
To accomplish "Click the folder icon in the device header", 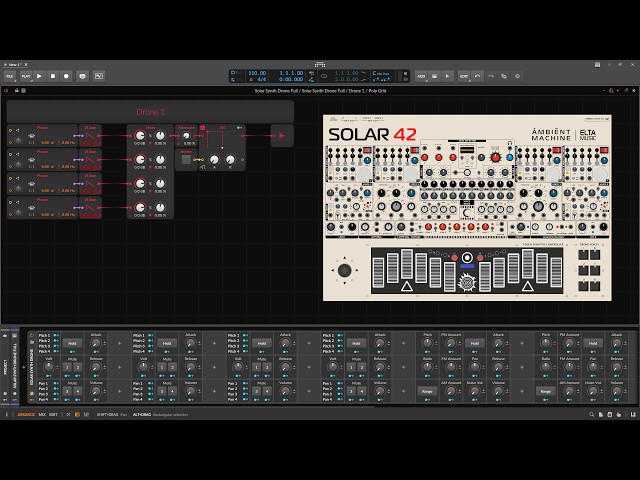I will point(32,342).
